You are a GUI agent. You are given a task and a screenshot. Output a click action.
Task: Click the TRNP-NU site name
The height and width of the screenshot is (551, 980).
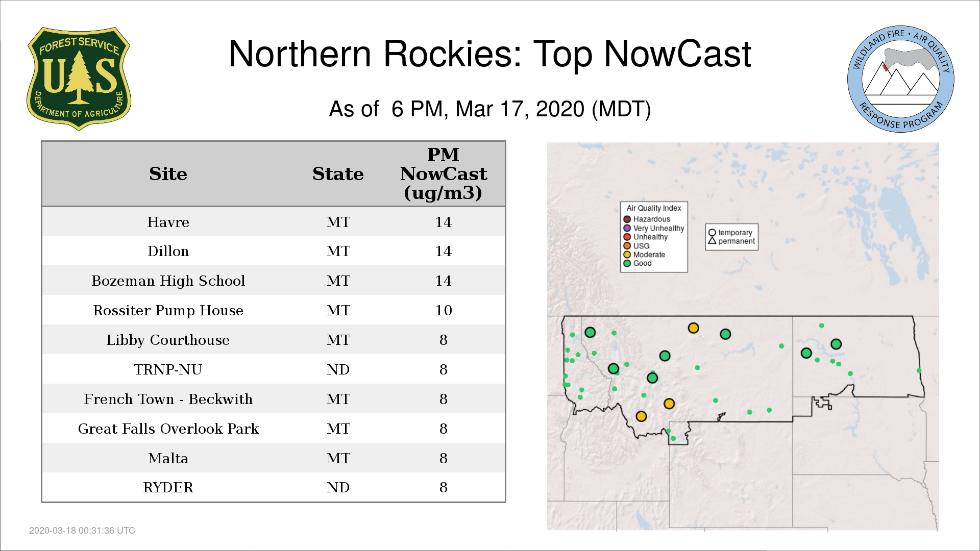168,369
